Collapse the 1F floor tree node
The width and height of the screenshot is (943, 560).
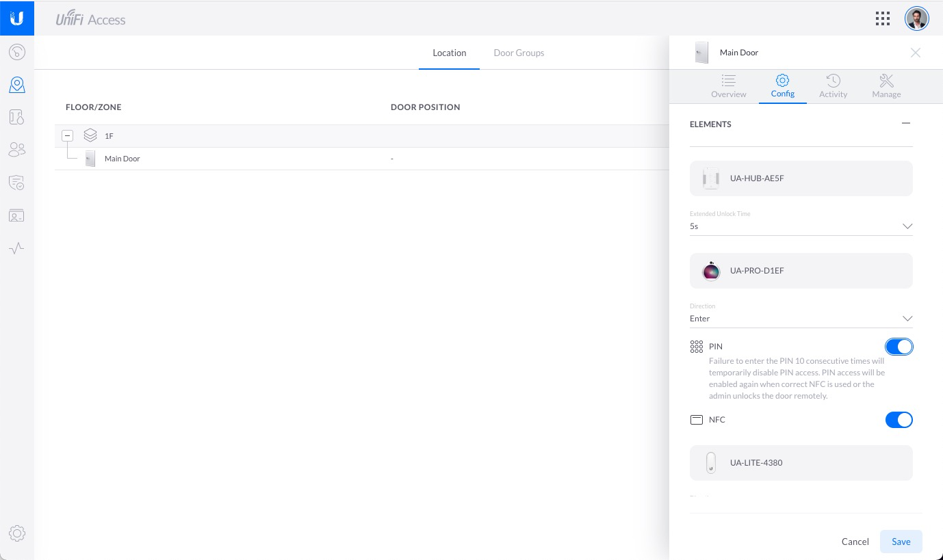click(x=68, y=135)
